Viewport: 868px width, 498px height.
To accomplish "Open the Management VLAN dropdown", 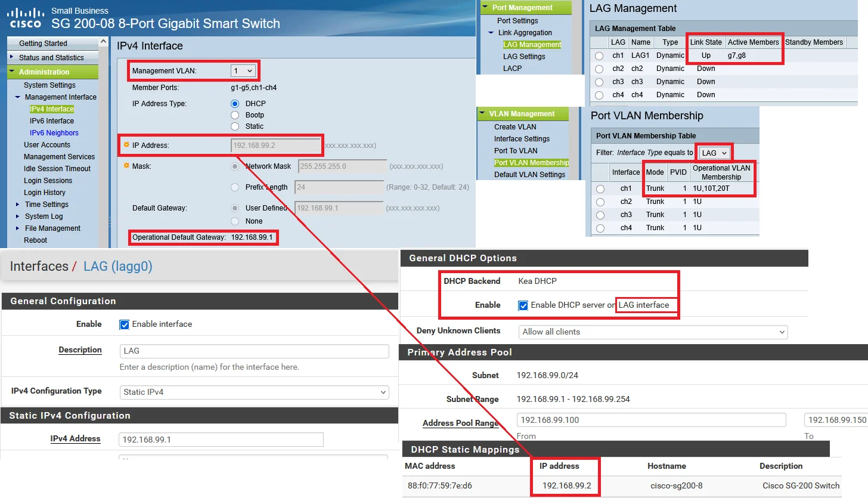I will click(243, 71).
